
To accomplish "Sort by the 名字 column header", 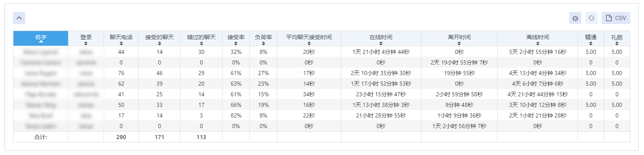I will 41,38.
